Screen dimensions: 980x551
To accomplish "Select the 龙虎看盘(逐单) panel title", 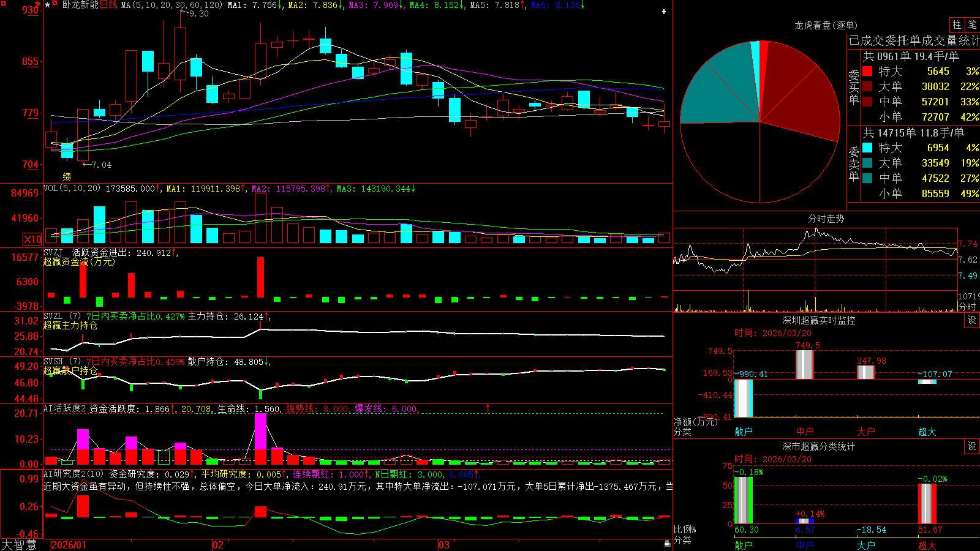I will [x=826, y=25].
